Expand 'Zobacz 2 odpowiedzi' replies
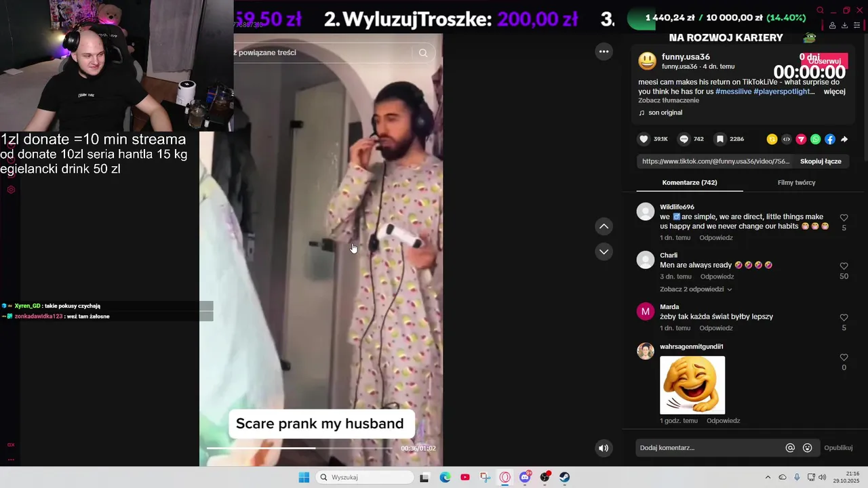The image size is (868, 488). [x=696, y=289]
